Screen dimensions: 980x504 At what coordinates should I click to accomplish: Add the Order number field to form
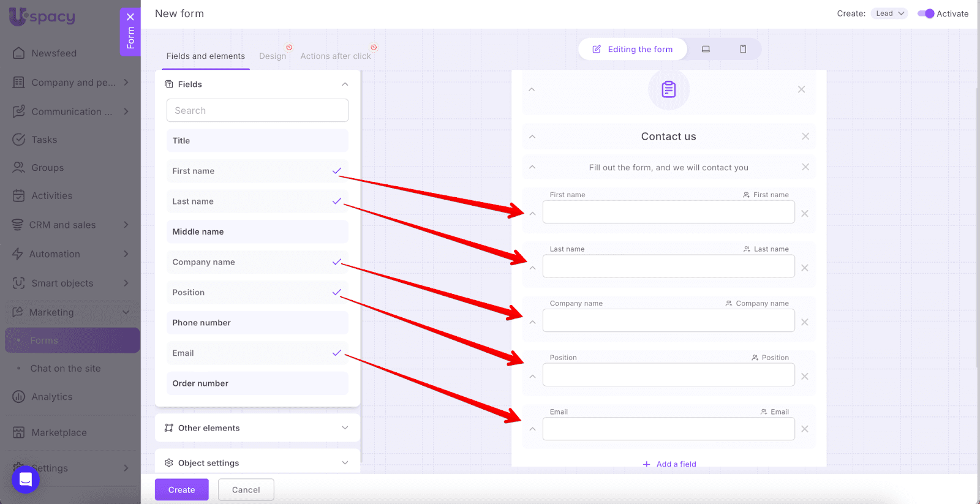coord(257,383)
